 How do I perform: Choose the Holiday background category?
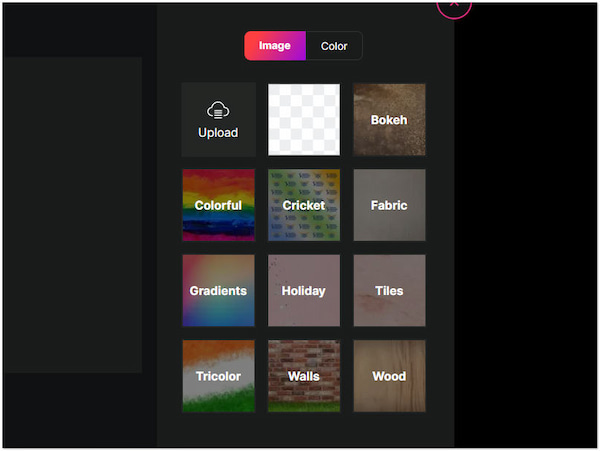pyautogui.click(x=304, y=291)
